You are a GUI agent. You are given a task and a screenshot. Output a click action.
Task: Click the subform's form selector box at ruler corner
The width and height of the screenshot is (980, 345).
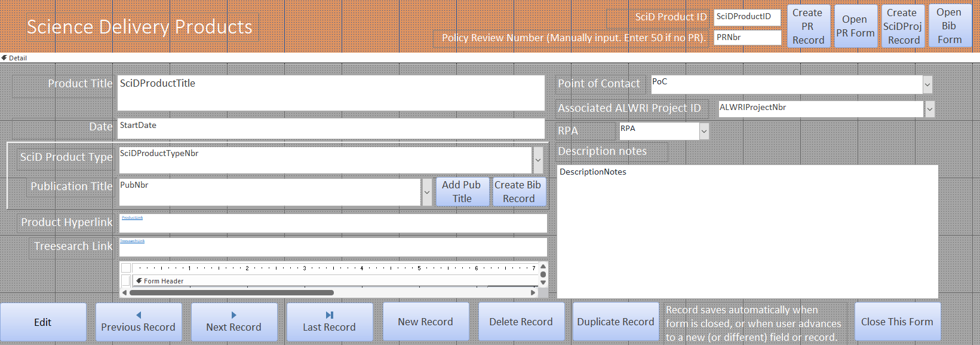coord(126,268)
